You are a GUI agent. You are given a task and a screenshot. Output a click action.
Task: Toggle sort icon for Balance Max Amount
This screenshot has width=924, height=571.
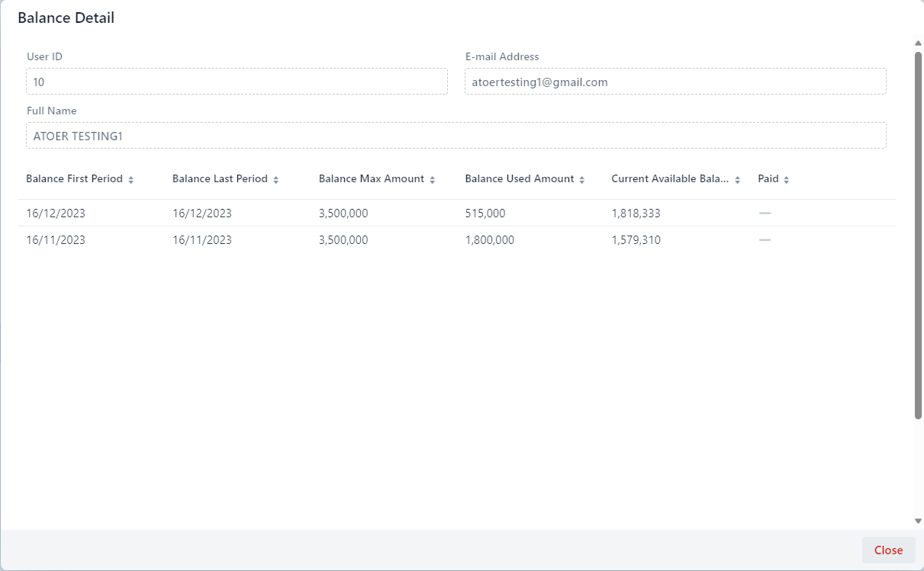click(432, 180)
